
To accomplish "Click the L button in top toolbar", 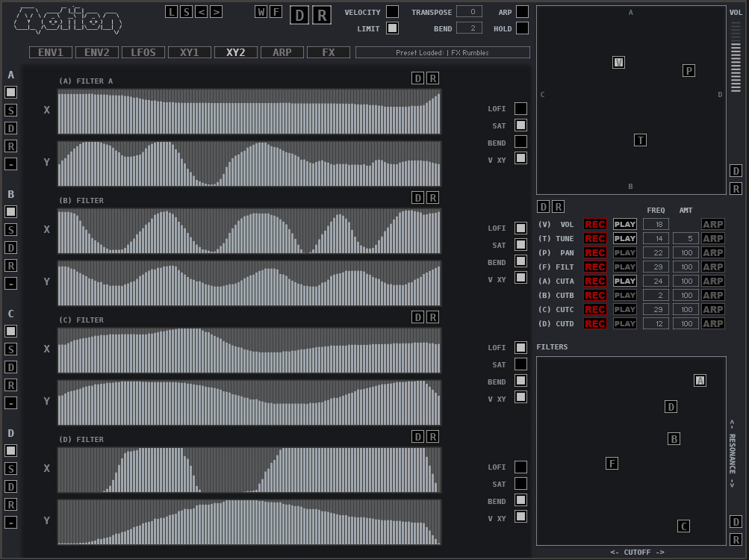I will (172, 11).
